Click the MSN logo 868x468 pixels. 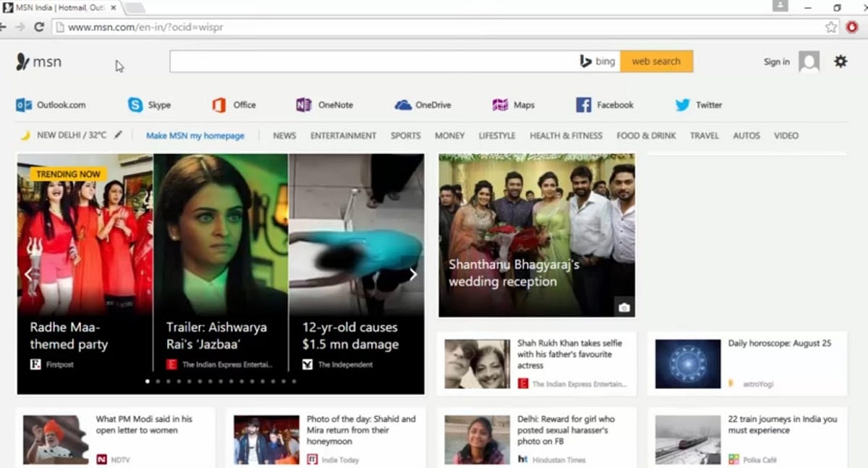coord(38,62)
